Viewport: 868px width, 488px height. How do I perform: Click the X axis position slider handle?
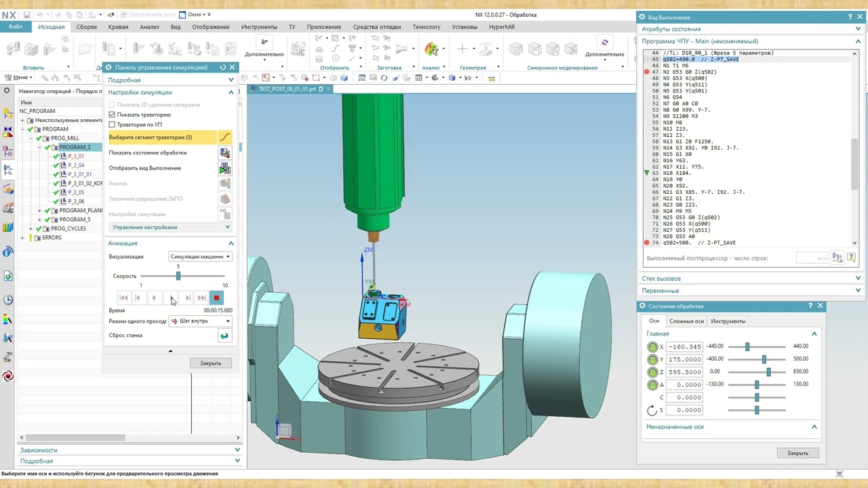pos(747,346)
